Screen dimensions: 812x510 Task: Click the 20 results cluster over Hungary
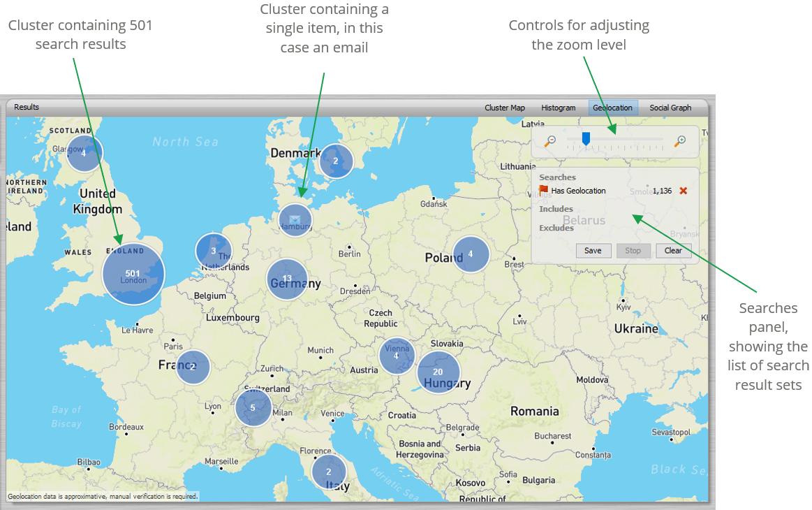pyautogui.click(x=438, y=372)
